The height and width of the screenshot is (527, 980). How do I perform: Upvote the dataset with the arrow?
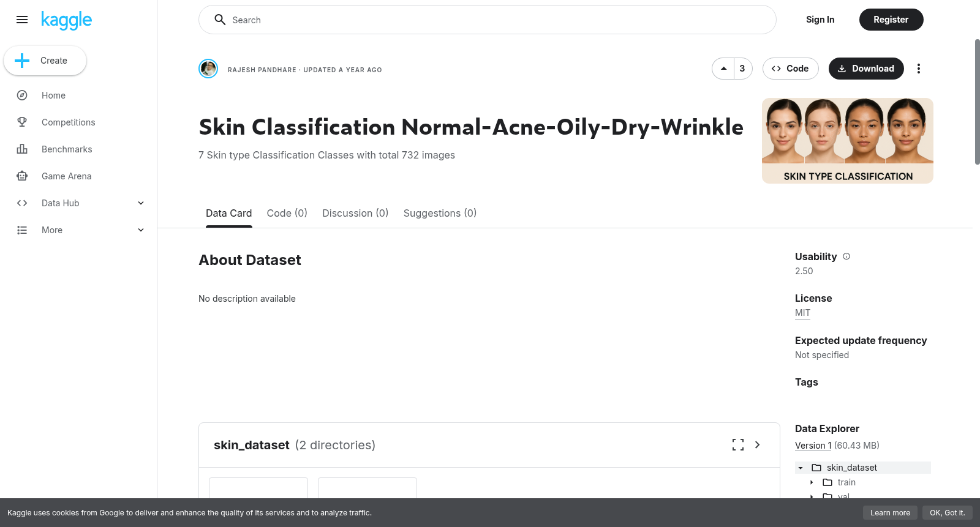click(723, 69)
